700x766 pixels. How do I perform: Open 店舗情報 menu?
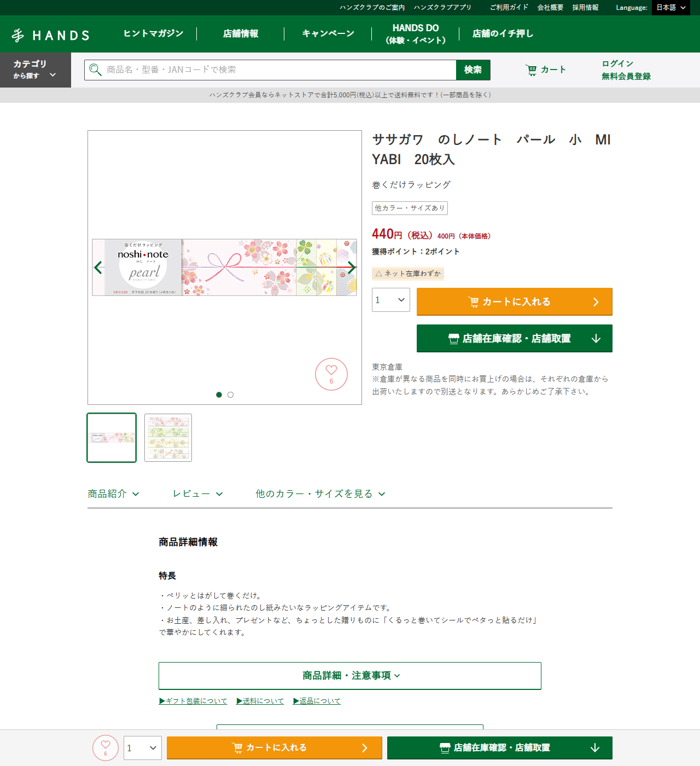click(x=241, y=33)
